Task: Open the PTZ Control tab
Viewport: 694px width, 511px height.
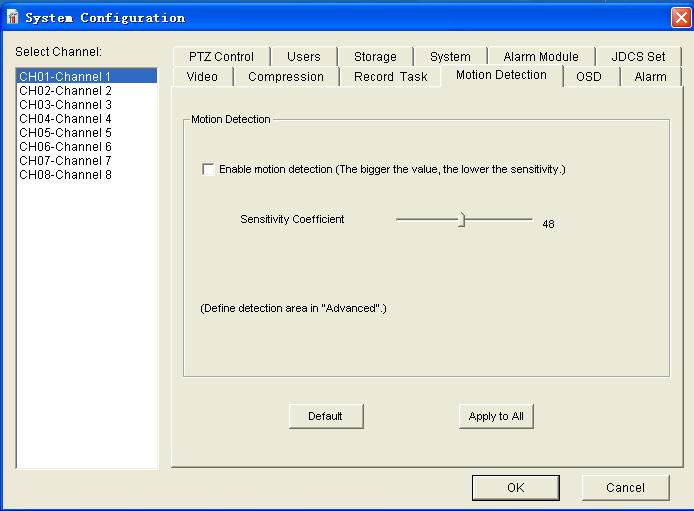Action: 221,57
